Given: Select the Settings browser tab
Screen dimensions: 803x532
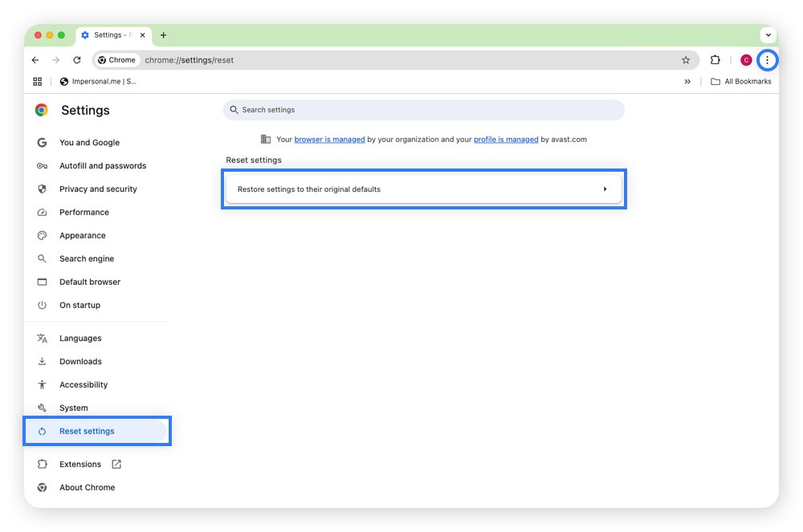Looking at the screenshot, I should (114, 35).
